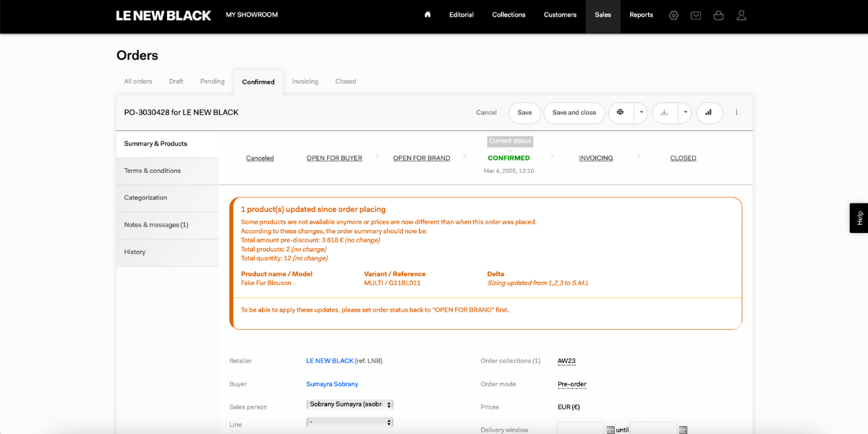Set status to INVOICING

point(596,158)
